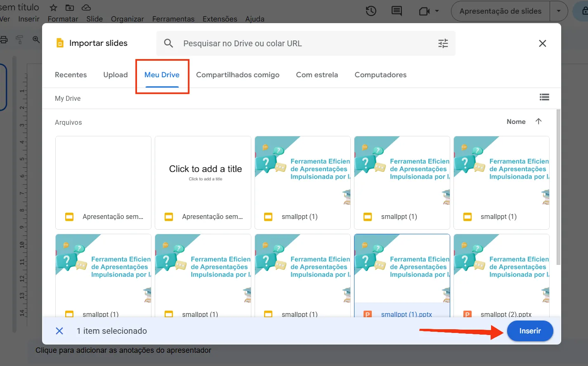The width and height of the screenshot is (588, 366).
Task: Open the Apresentação de slides dropdown arrow
Action: tap(559, 11)
